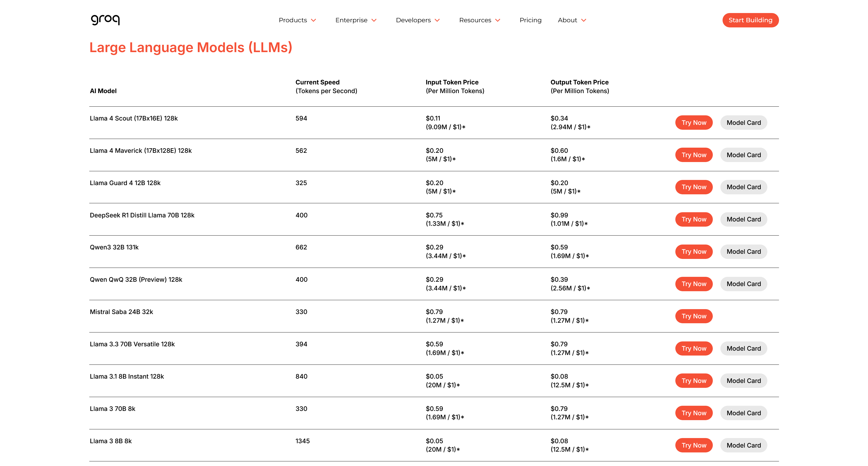The image size is (868, 466).
Task: Click the Large Language Models heading
Action: point(191,47)
